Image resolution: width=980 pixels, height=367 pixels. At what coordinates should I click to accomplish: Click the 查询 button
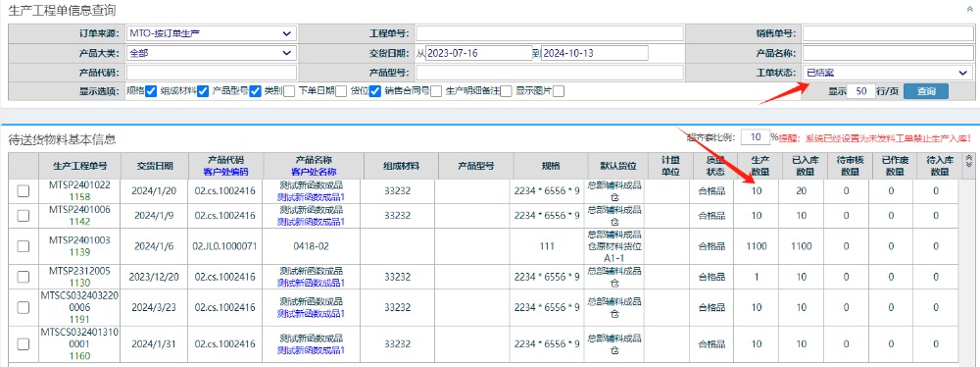point(926,91)
